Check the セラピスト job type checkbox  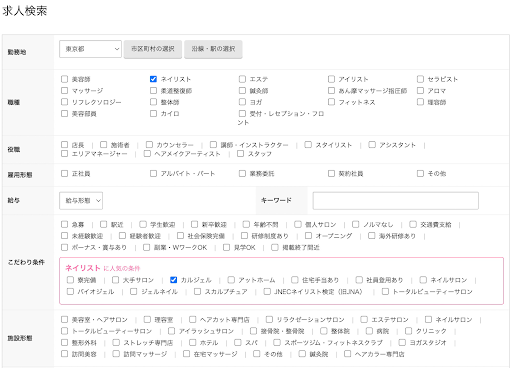click(x=420, y=79)
